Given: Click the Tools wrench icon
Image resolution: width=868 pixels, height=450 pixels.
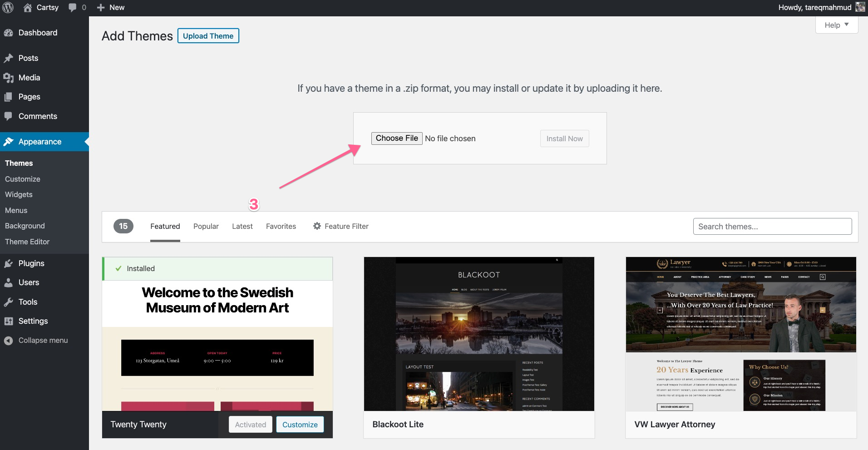Looking at the screenshot, I should coord(9,302).
